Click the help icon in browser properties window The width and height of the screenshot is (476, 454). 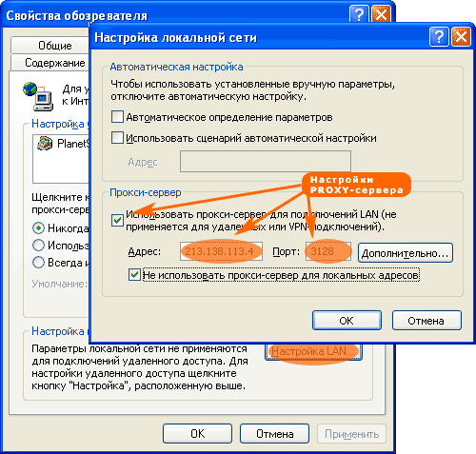[359, 14]
